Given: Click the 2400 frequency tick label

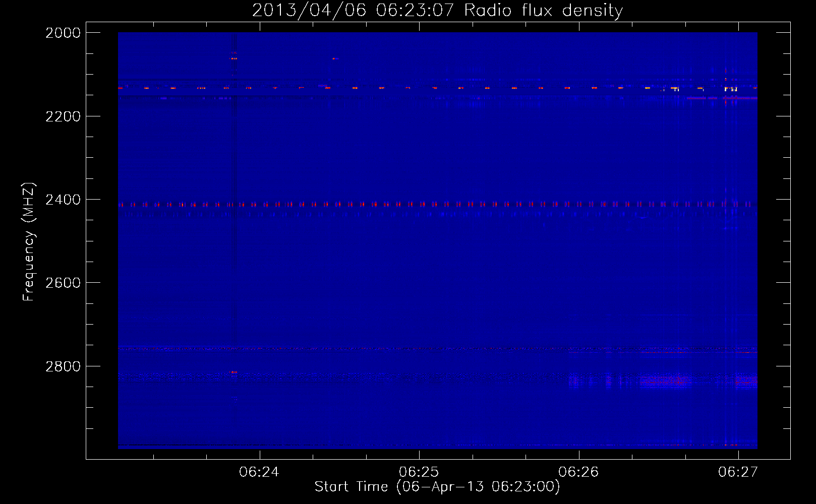Looking at the screenshot, I should tap(63, 200).
